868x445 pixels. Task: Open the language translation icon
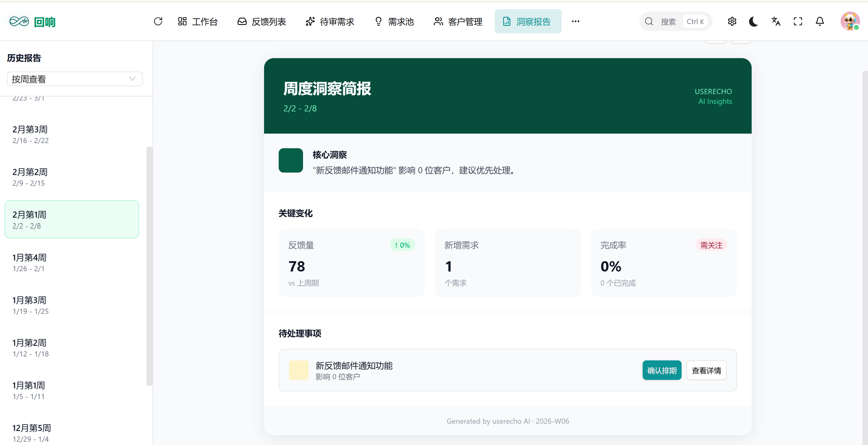point(776,22)
